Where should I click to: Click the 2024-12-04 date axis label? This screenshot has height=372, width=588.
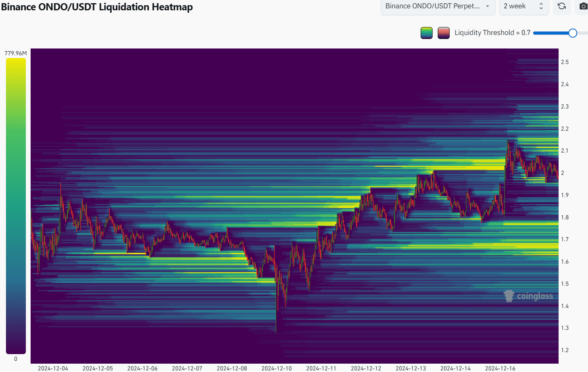[53, 368]
